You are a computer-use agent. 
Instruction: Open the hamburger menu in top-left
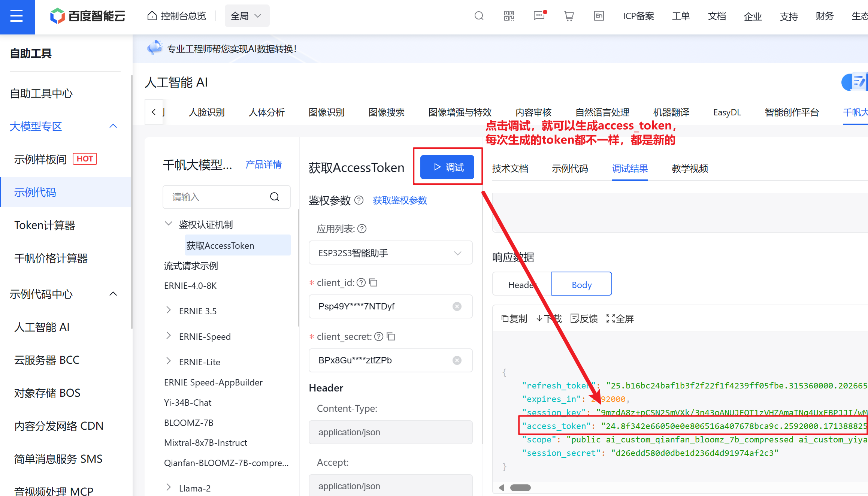click(x=17, y=16)
